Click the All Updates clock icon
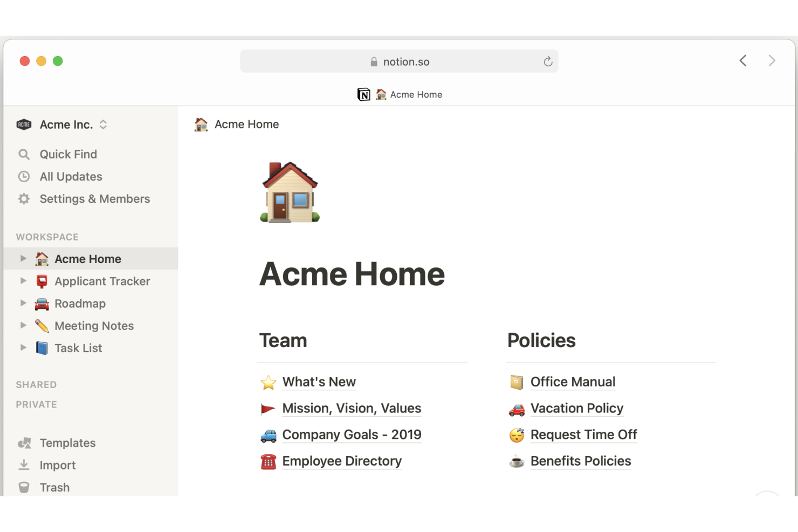This screenshot has width=798, height=532. point(24,176)
